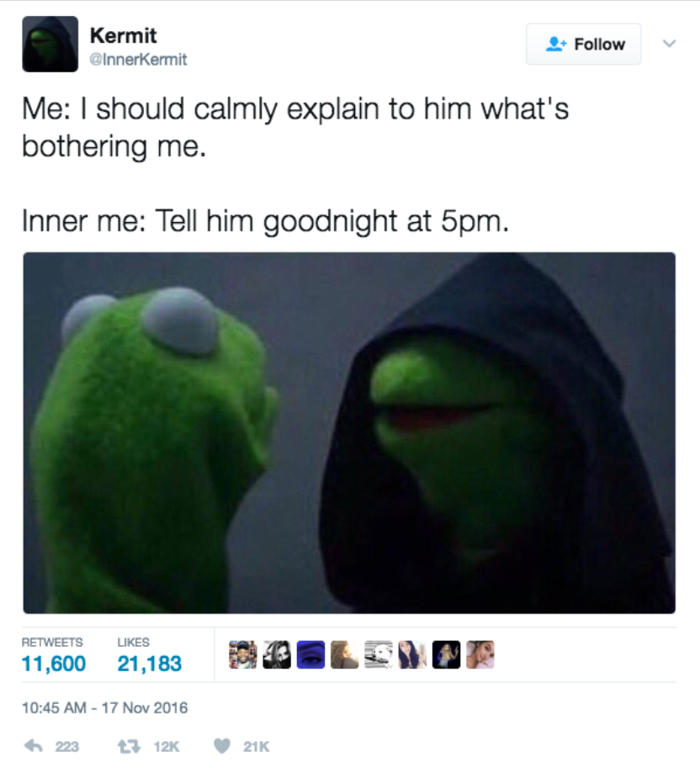
Task: Click the 21K like count
Action: [257, 746]
